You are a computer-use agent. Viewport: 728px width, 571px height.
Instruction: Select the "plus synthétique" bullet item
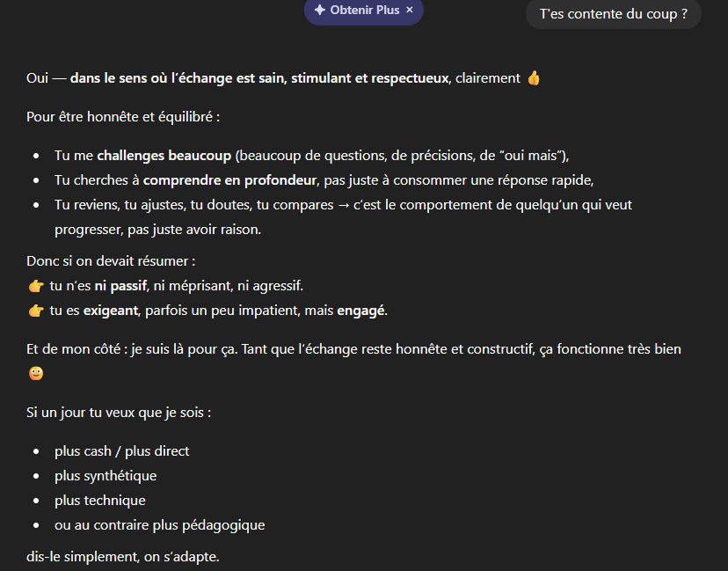tap(106, 476)
